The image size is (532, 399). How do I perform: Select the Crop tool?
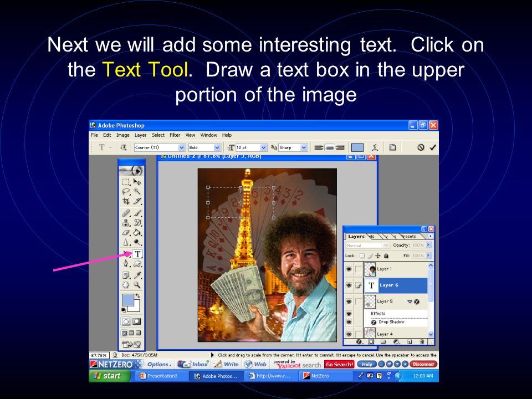coord(126,201)
